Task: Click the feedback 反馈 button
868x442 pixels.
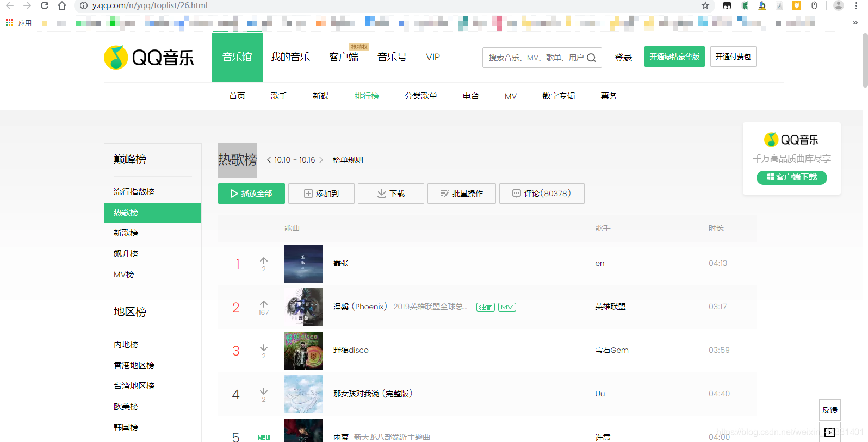Action: pos(830,410)
